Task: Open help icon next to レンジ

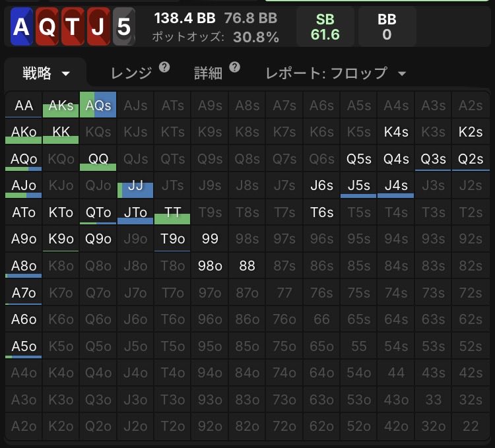Action: point(164,67)
